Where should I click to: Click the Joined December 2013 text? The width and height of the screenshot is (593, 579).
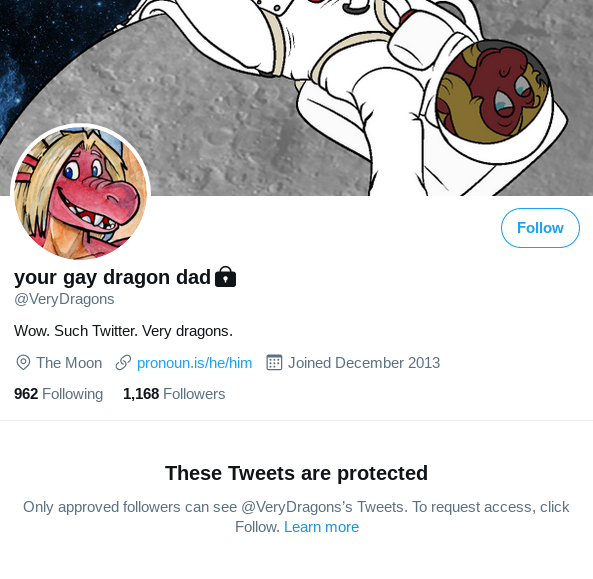[364, 363]
